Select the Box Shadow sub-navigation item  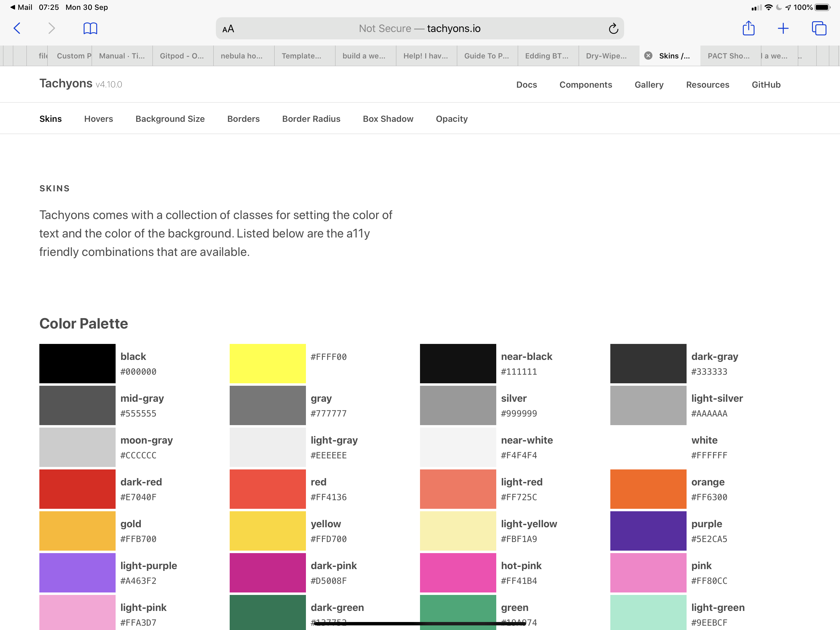tap(388, 119)
